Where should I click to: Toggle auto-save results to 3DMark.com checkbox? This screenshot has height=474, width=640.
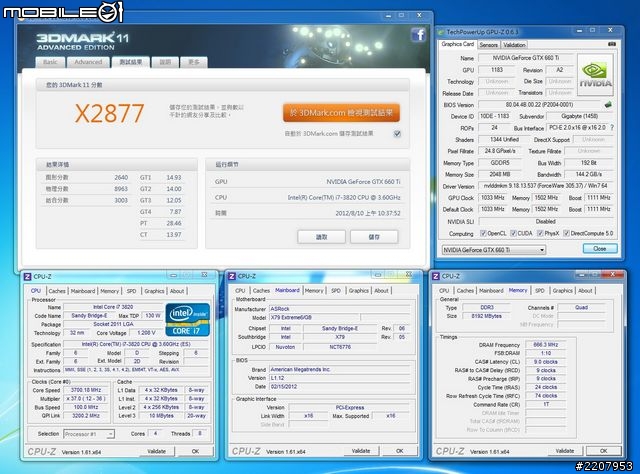point(397,134)
